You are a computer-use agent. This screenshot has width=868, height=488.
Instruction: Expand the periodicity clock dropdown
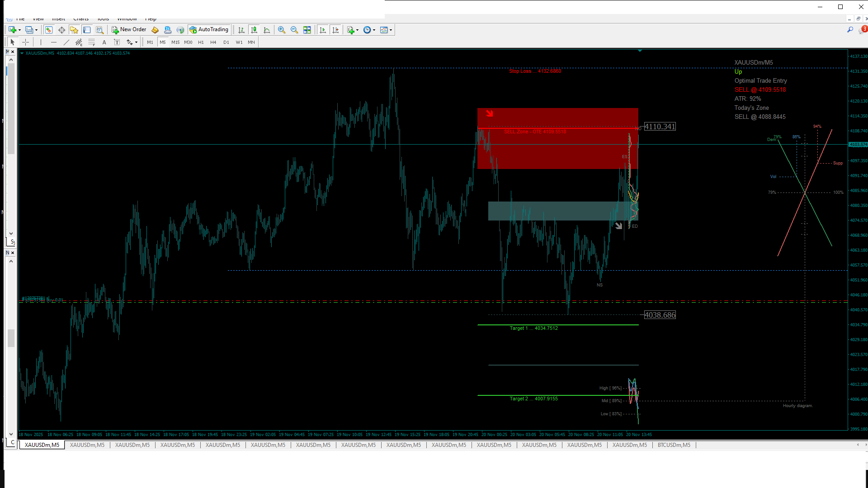[x=374, y=30]
